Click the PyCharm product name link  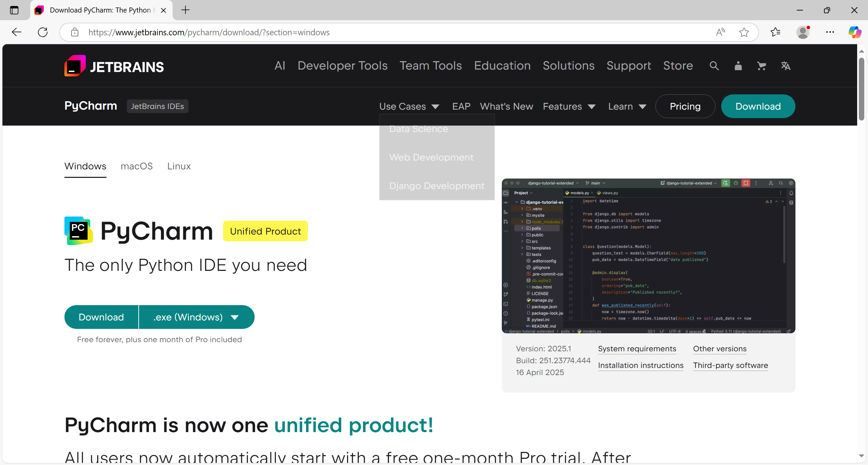click(91, 106)
